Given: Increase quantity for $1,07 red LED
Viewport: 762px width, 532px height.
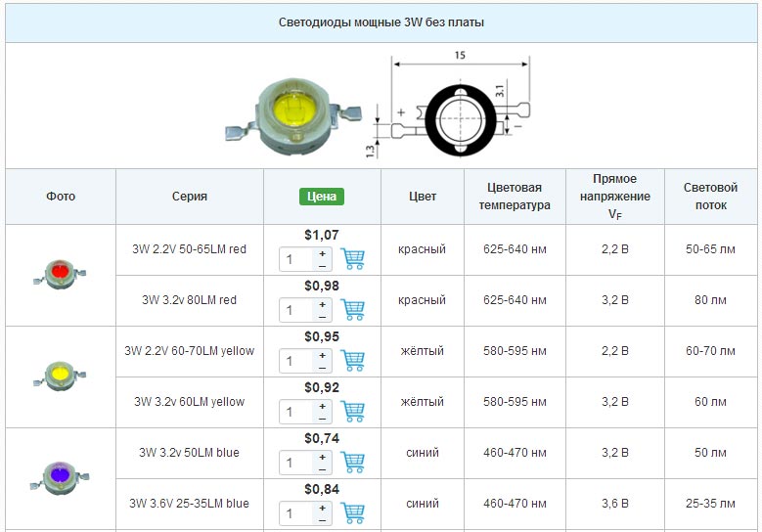Looking at the screenshot, I should click(x=322, y=253).
